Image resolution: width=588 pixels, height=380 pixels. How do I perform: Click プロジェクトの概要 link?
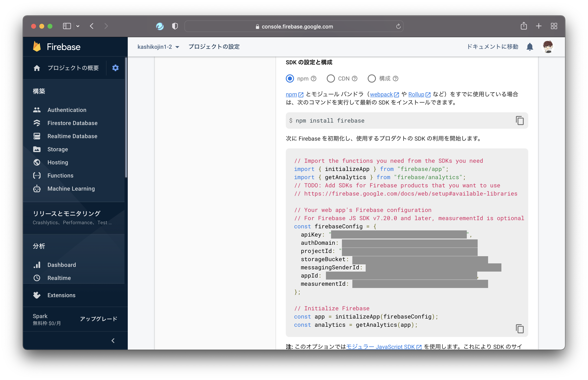[x=73, y=68]
